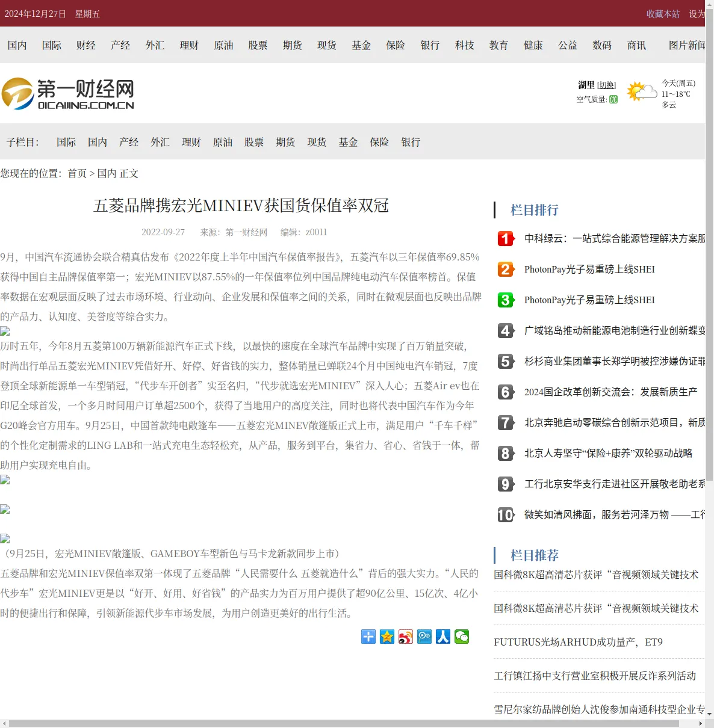Click the number 4 ranking badge
The width and height of the screenshot is (714, 728).
[x=506, y=331]
